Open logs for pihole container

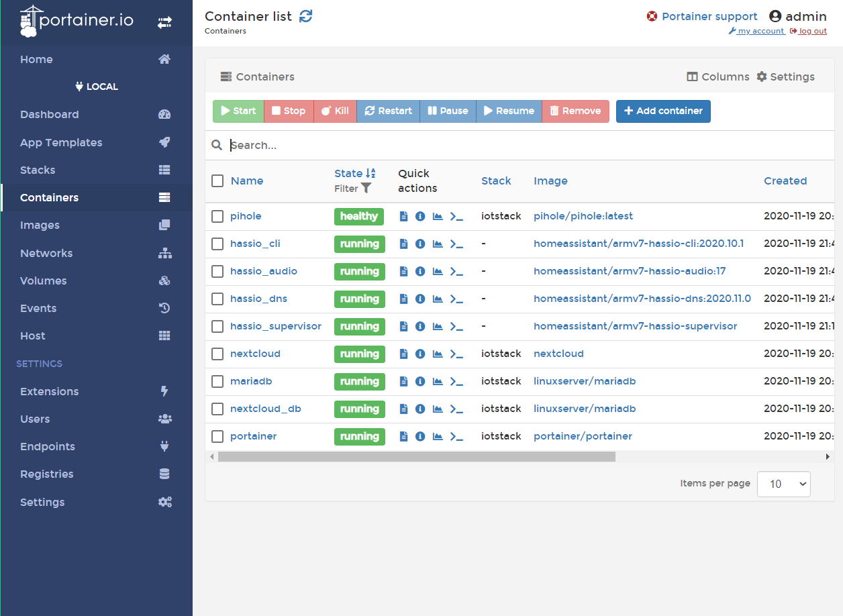tap(403, 216)
